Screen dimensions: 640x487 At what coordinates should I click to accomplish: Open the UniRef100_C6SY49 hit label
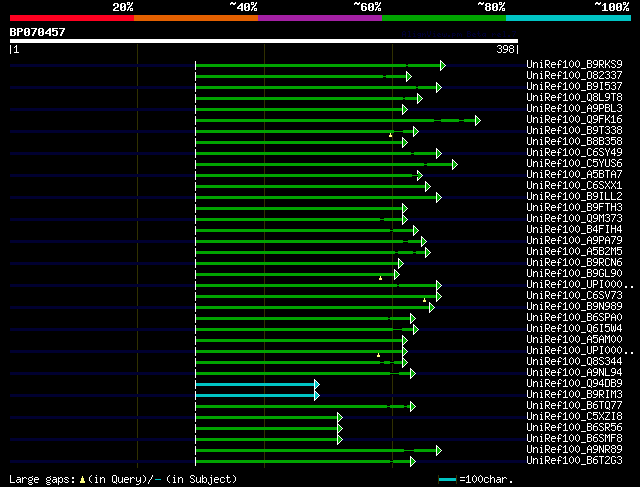(574, 153)
